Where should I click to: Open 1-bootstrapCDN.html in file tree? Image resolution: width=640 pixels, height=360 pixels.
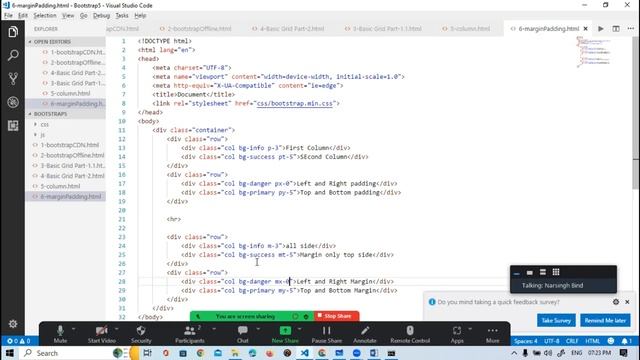pos(70,145)
